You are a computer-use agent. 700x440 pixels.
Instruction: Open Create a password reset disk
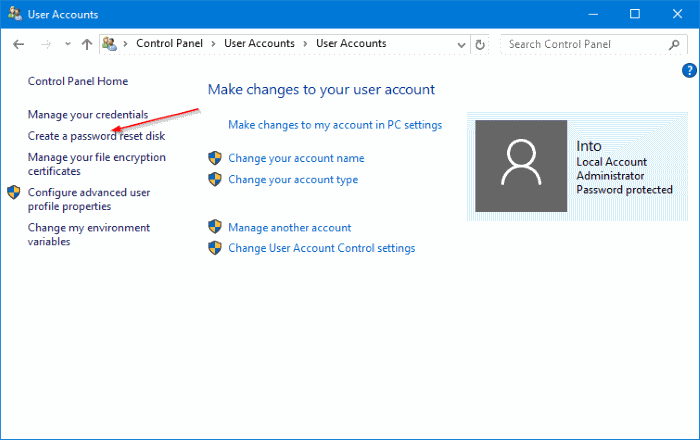(96, 136)
